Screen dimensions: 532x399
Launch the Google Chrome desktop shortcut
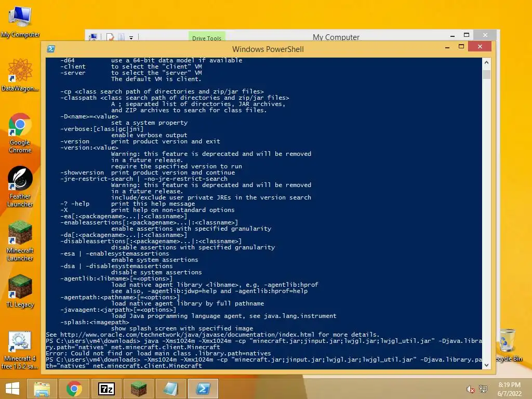[20, 133]
